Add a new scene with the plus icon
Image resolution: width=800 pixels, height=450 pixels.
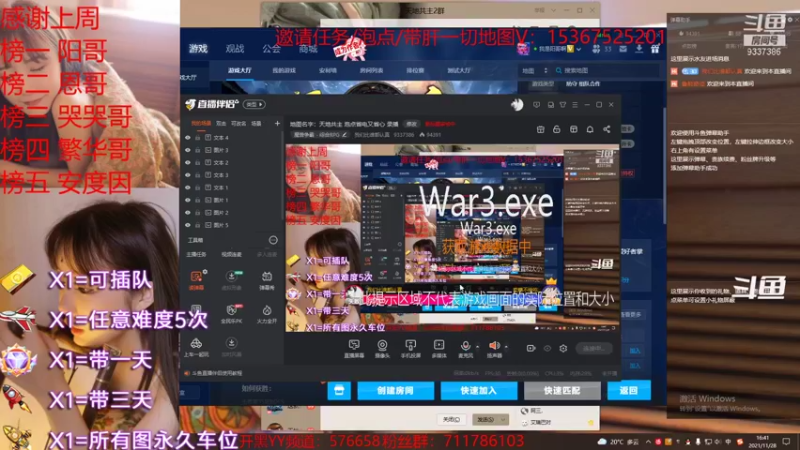[277, 123]
